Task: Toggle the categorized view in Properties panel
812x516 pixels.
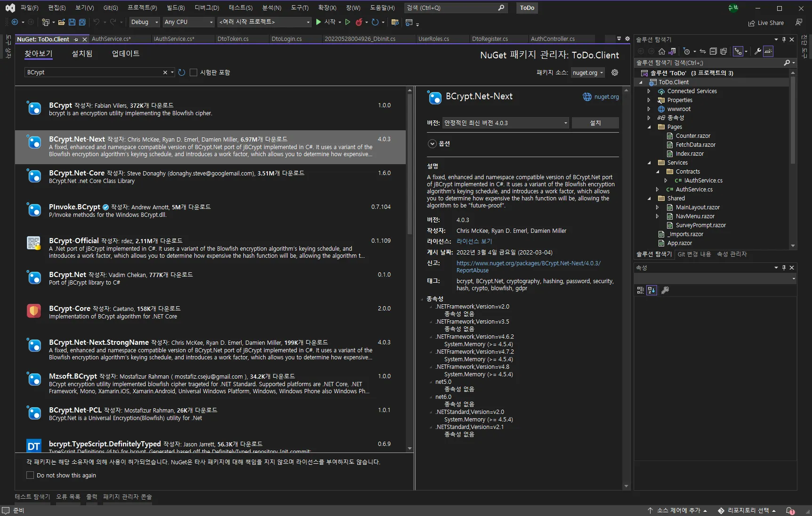Action: [640, 290]
